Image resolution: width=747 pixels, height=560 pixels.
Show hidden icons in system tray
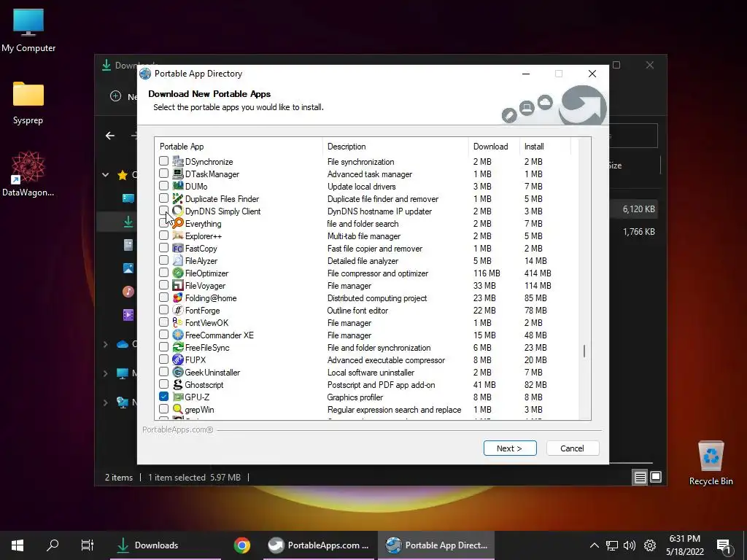pos(594,545)
